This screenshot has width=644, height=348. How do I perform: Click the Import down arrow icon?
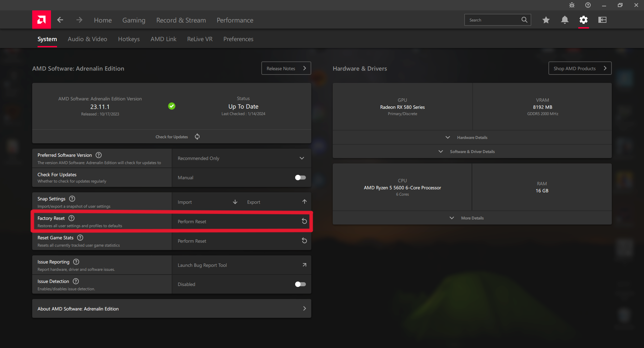(x=235, y=202)
